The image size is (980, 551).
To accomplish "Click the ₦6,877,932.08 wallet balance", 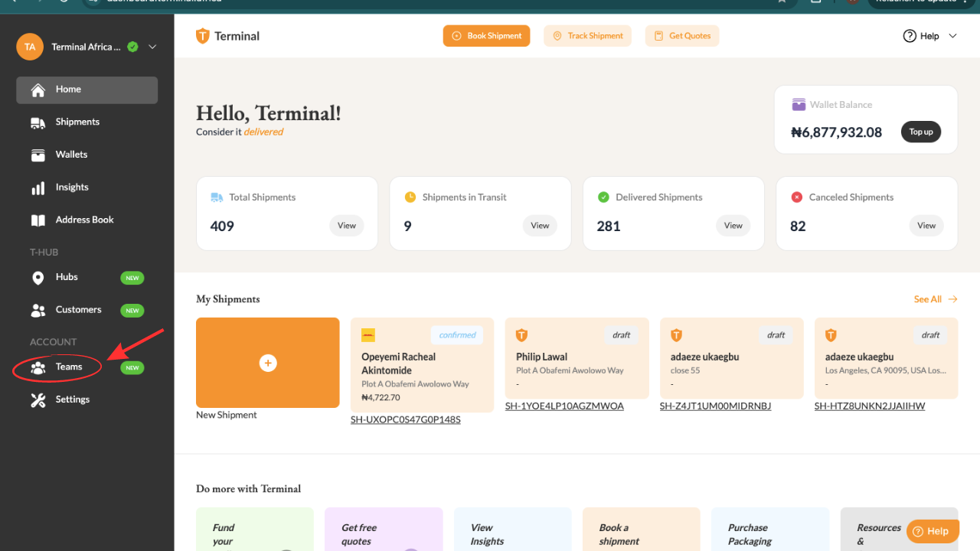I will pyautogui.click(x=837, y=132).
